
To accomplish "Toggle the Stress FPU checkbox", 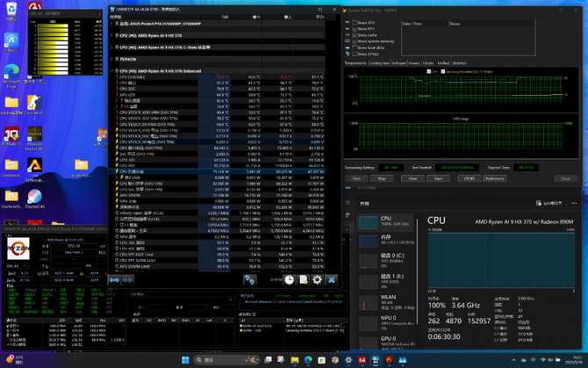I will point(355,29).
